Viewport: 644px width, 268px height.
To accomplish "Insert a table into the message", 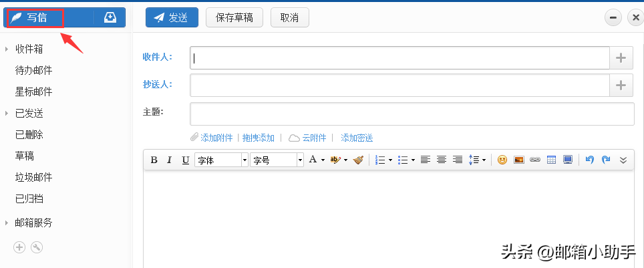I will pyautogui.click(x=551, y=160).
